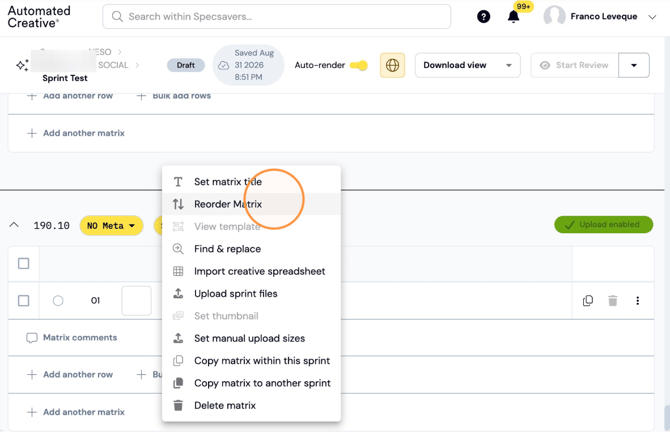Open the help question mark icon

tap(483, 17)
